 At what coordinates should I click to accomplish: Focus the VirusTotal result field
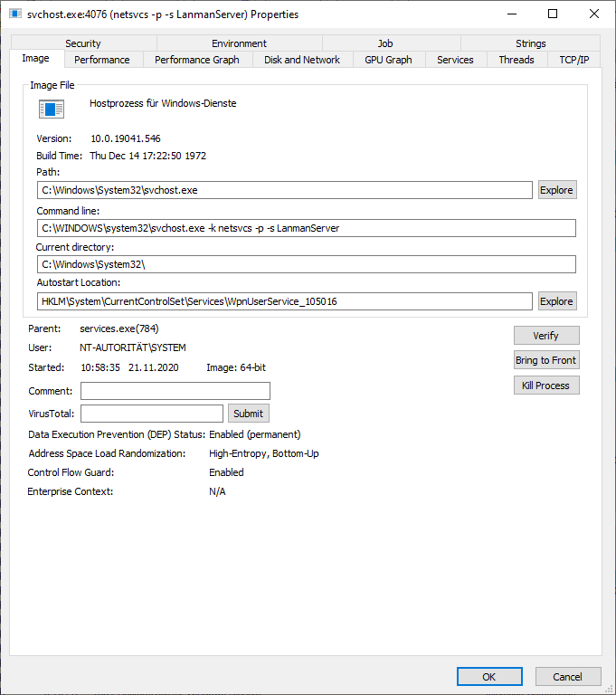152,414
